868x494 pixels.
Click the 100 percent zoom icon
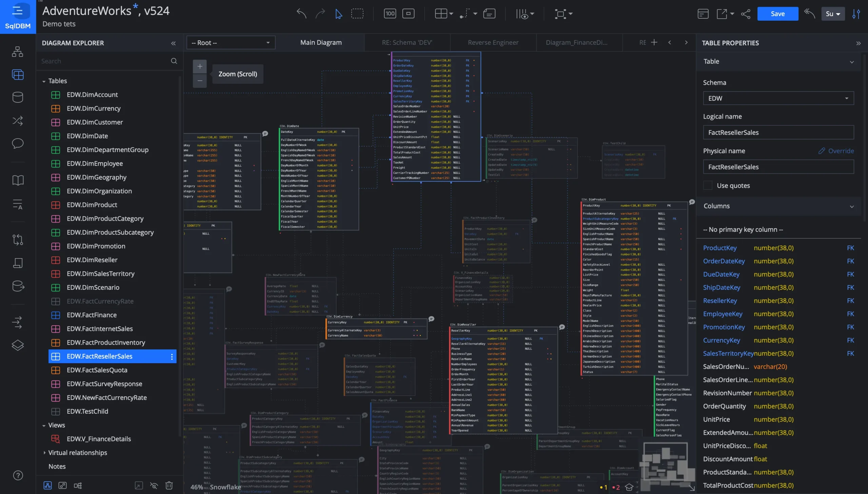(x=390, y=14)
